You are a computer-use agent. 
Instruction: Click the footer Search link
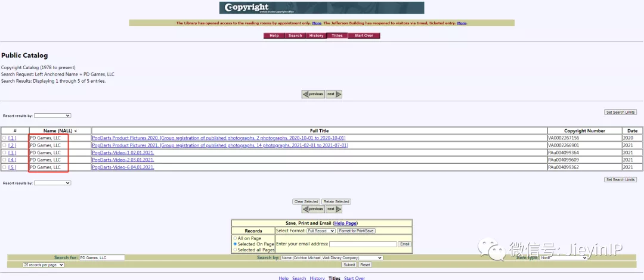click(299, 278)
